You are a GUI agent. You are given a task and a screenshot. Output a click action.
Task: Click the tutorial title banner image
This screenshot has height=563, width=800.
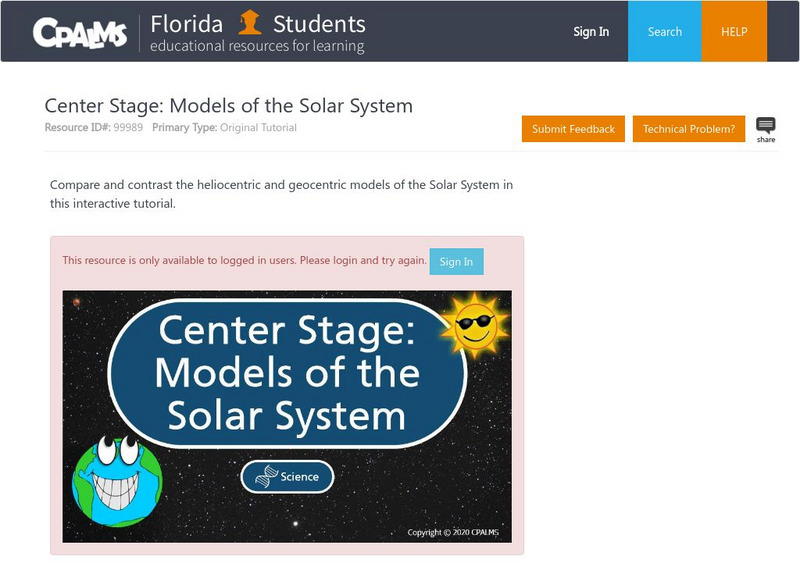(x=287, y=372)
